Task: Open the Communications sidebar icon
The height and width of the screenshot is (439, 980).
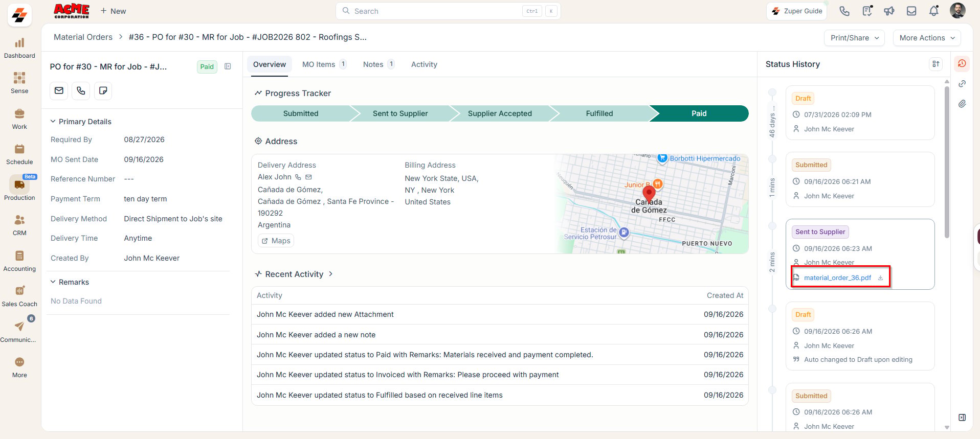Action: coord(19,331)
